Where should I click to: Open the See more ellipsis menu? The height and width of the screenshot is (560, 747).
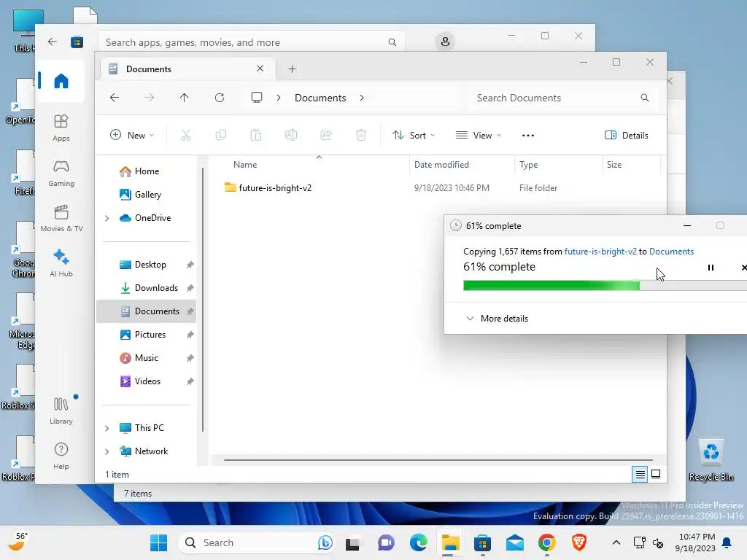click(528, 135)
